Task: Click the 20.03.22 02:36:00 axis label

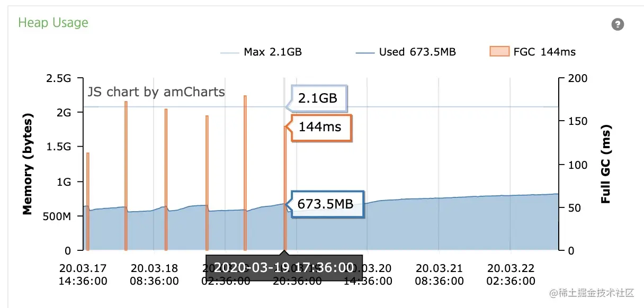Action: (511, 274)
